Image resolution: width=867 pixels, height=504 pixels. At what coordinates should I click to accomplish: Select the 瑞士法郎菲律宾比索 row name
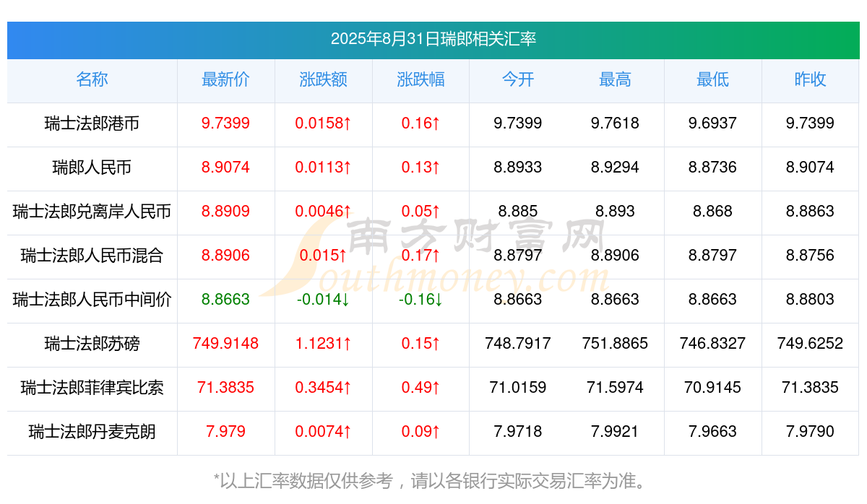point(92,388)
